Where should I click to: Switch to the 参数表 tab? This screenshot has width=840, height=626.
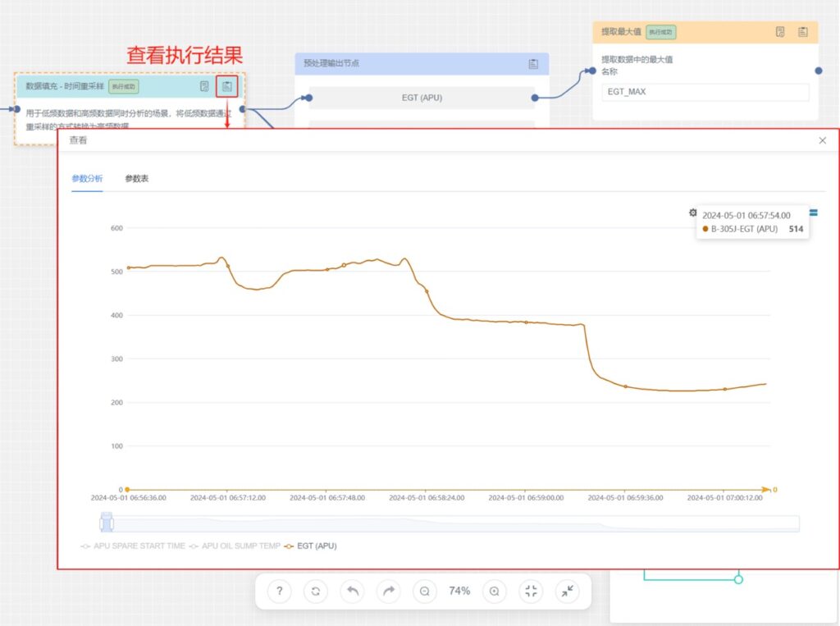(x=137, y=179)
